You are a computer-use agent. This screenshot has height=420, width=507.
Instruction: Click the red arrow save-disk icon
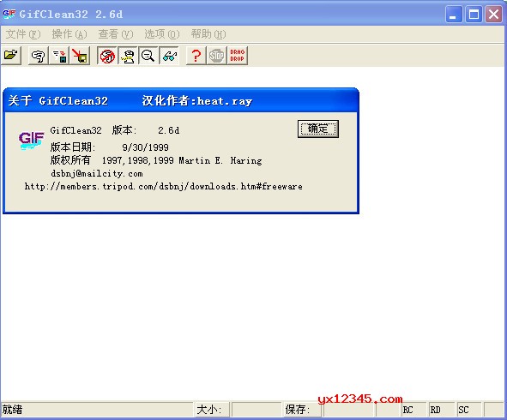(80, 56)
